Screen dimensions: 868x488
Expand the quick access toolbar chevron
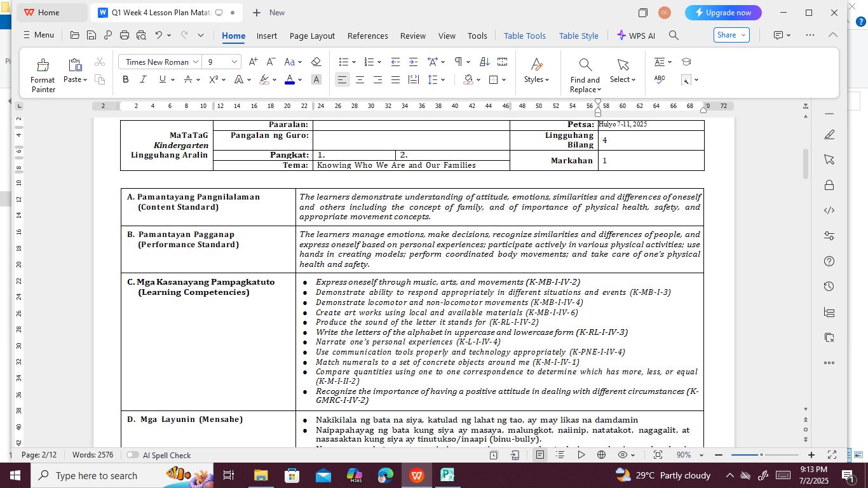click(x=201, y=36)
